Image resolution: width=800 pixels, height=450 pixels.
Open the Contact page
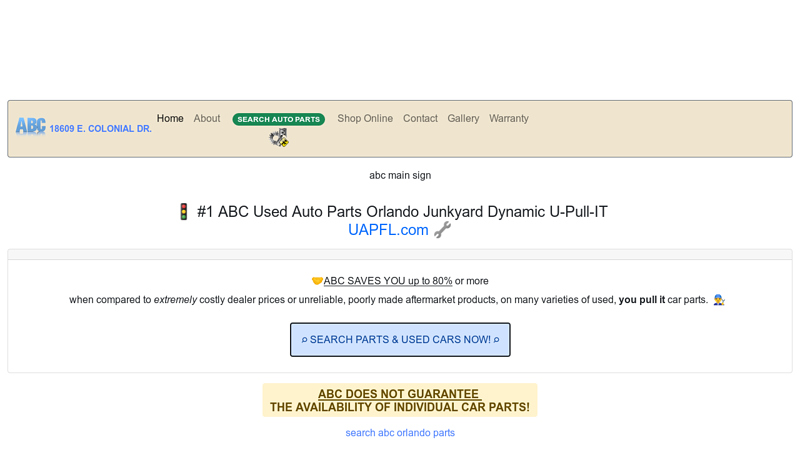tap(420, 118)
